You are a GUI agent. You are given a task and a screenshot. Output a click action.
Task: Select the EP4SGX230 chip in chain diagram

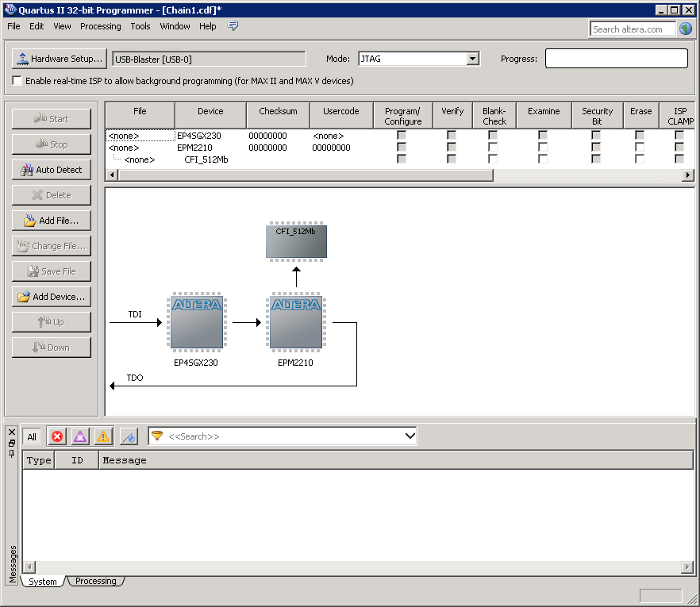click(x=197, y=322)
